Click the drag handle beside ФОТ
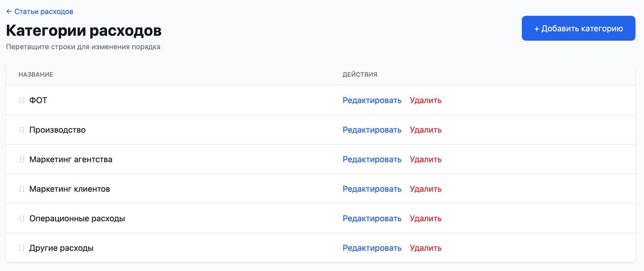 [22, 100]
